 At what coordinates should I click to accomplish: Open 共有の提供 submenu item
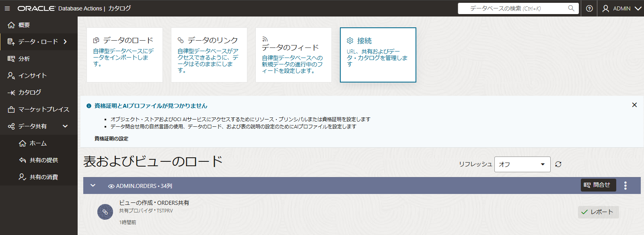pos(39,160)
